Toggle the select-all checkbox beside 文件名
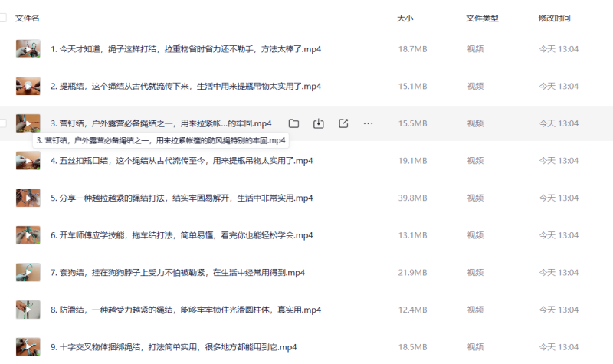 pos(3,17)
